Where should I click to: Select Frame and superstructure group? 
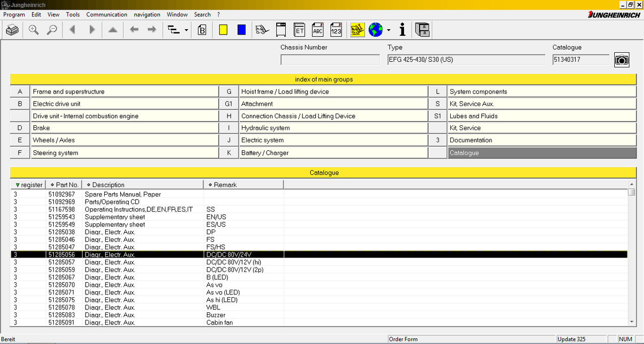click(124, 92)
